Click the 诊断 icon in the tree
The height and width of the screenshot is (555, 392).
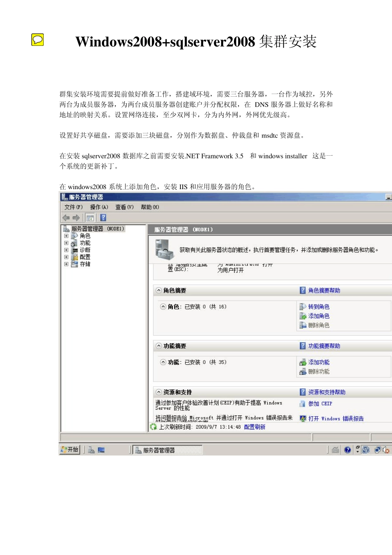(x=74, y=250)
